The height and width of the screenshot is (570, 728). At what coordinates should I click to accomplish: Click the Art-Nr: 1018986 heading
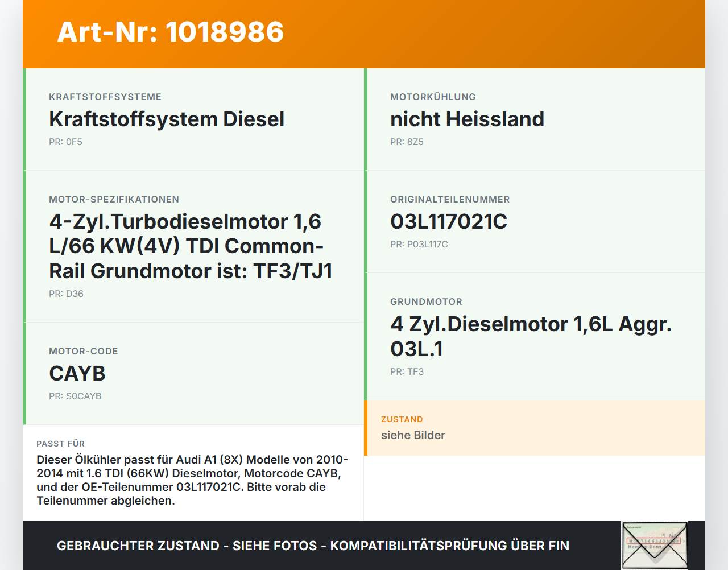pyautogui.click(x=171, y=32)
